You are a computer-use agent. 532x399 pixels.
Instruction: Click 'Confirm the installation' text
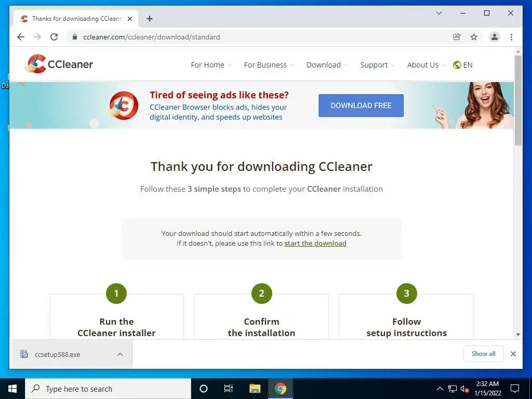pyautogui.click(x=262, y=327)
